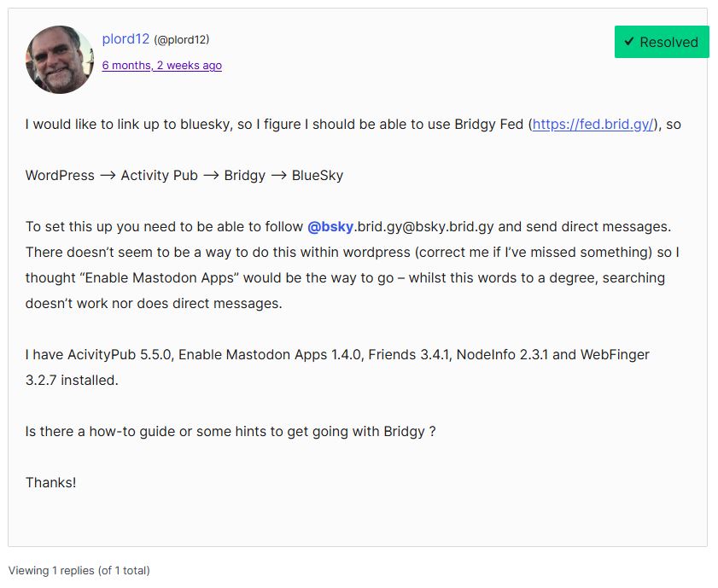
Task: Click the word "WordPress" in the arrow chain
Action: pos(60,176)
